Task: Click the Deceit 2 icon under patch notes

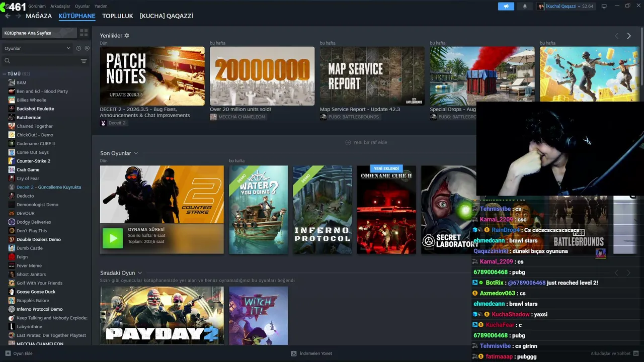Action: [103, 123]
